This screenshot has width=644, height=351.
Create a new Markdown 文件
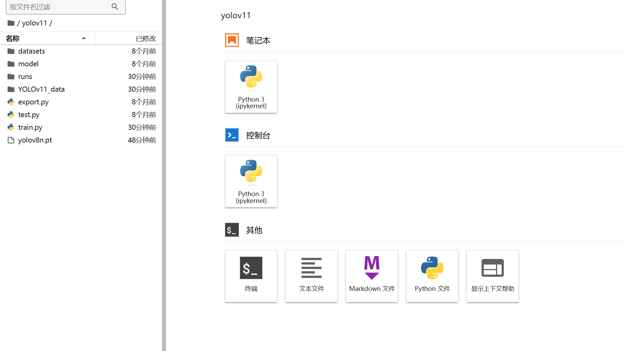point(372,276)
